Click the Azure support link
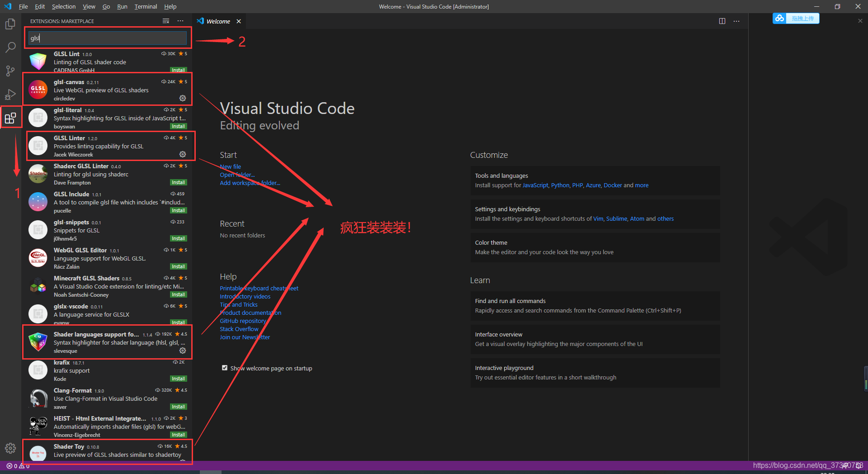Viewport: 868px width, 474px height. pos(593,185)
